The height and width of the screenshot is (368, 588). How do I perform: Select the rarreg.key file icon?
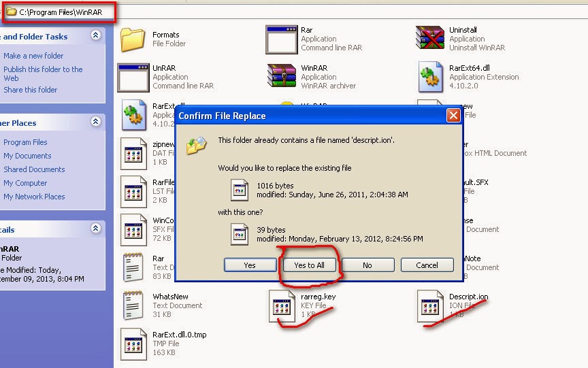pos(282,306)
